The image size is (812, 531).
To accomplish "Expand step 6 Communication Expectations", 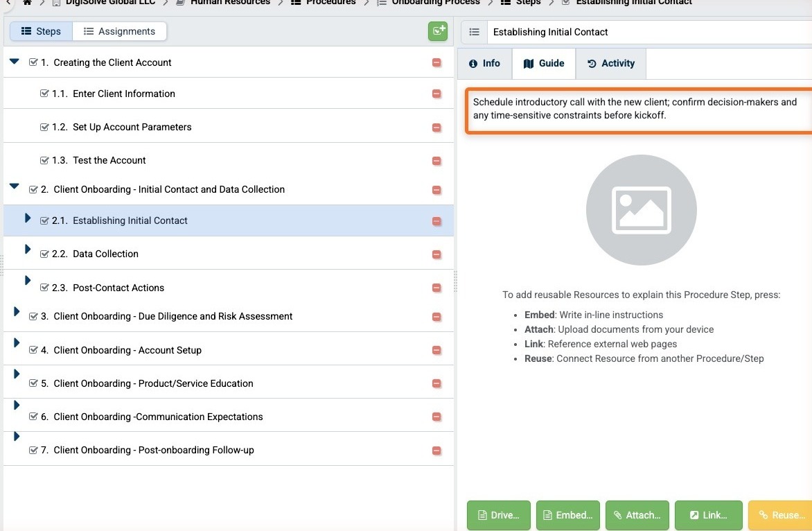I will (x=16, y=405).
